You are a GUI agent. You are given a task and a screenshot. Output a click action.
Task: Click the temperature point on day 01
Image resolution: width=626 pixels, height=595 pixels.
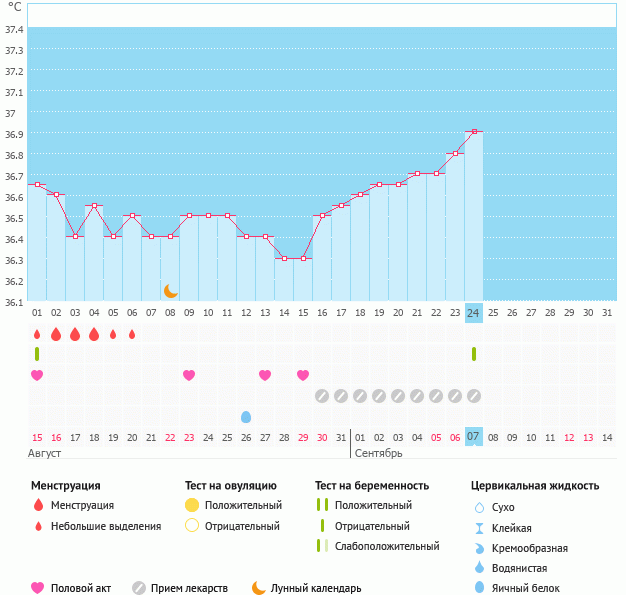coord(37,184)
